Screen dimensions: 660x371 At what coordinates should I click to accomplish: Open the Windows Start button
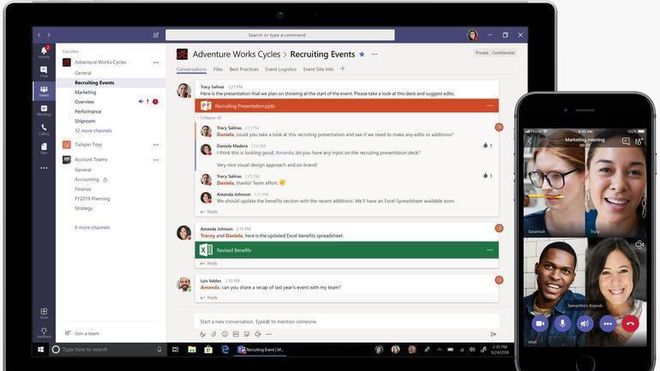pos(41,350)
